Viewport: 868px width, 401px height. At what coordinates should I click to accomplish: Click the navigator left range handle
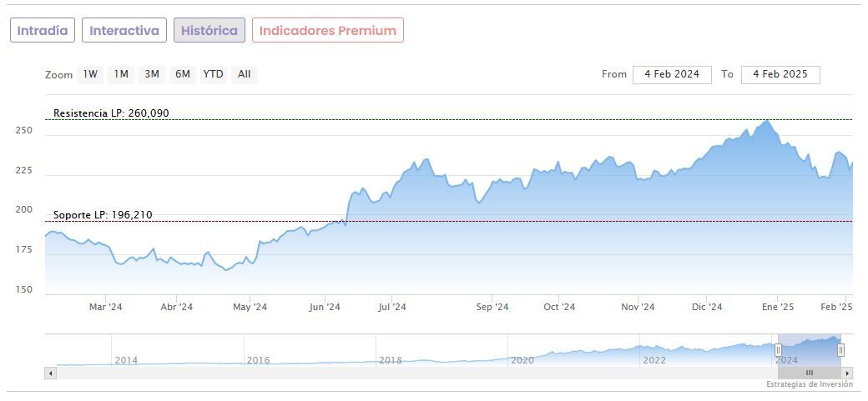778,350
